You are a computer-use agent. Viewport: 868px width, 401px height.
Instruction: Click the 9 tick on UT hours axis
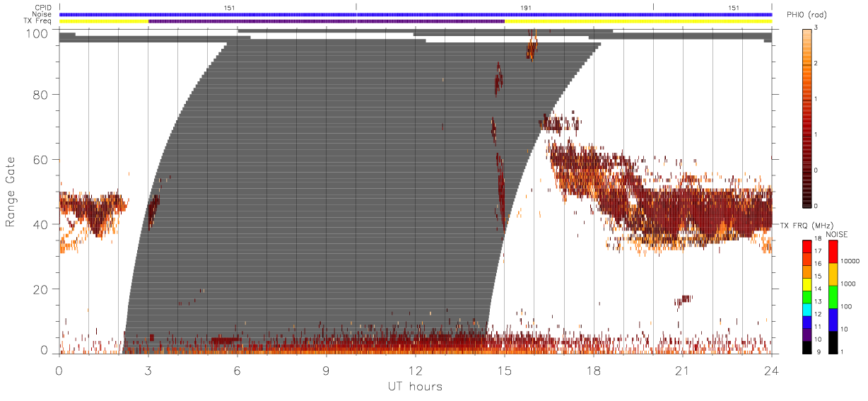tap(326, 370)
